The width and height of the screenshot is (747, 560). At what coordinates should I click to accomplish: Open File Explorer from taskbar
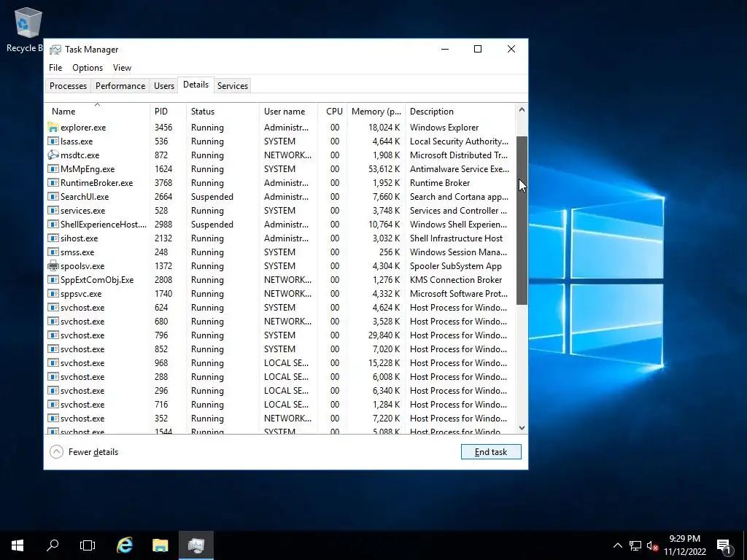click(160, 545)
